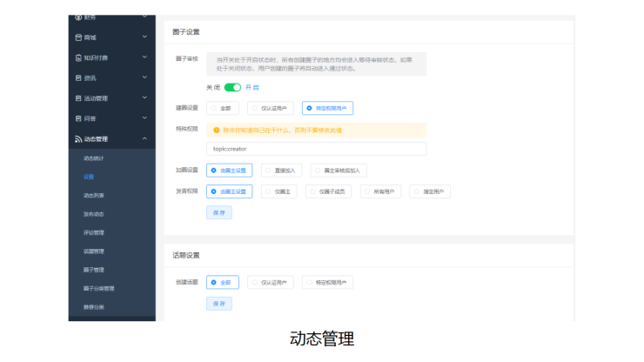Click the 问答 icon in sidebar

[78, 118]
